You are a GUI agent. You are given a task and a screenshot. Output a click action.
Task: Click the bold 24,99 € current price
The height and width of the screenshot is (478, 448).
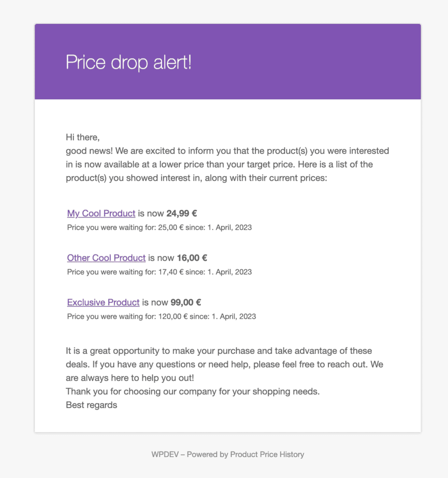coord(182,213)
